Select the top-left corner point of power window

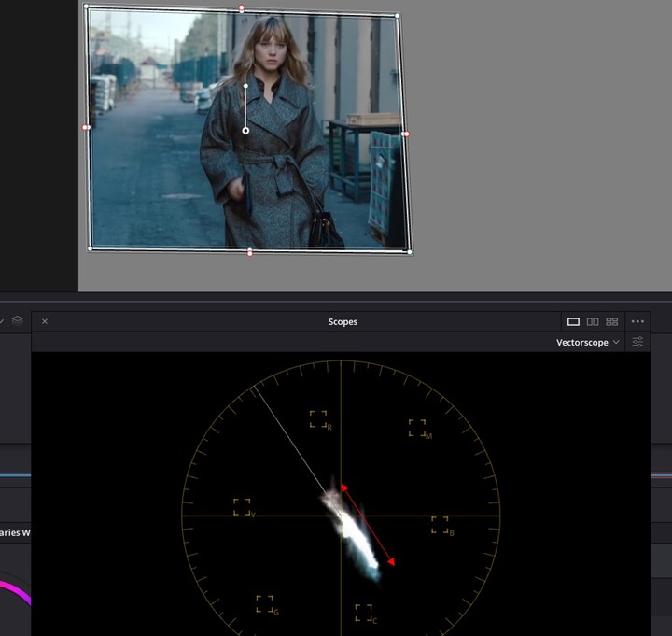[x=86, y=7]
